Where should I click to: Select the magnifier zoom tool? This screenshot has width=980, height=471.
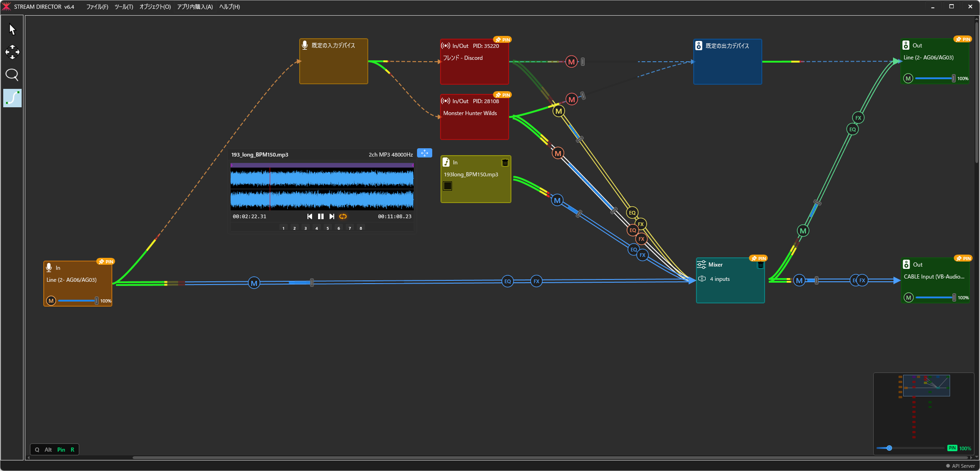(x=12, y=75)
